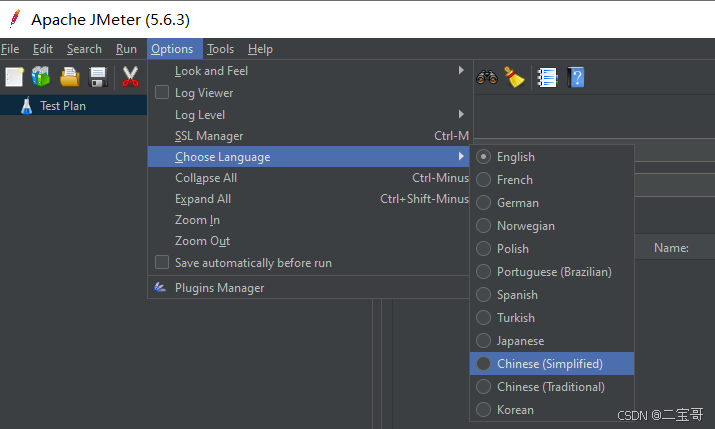Select the French language radio button
The image size is (715, 429).
pyautogui.click(x=483, y=180)
